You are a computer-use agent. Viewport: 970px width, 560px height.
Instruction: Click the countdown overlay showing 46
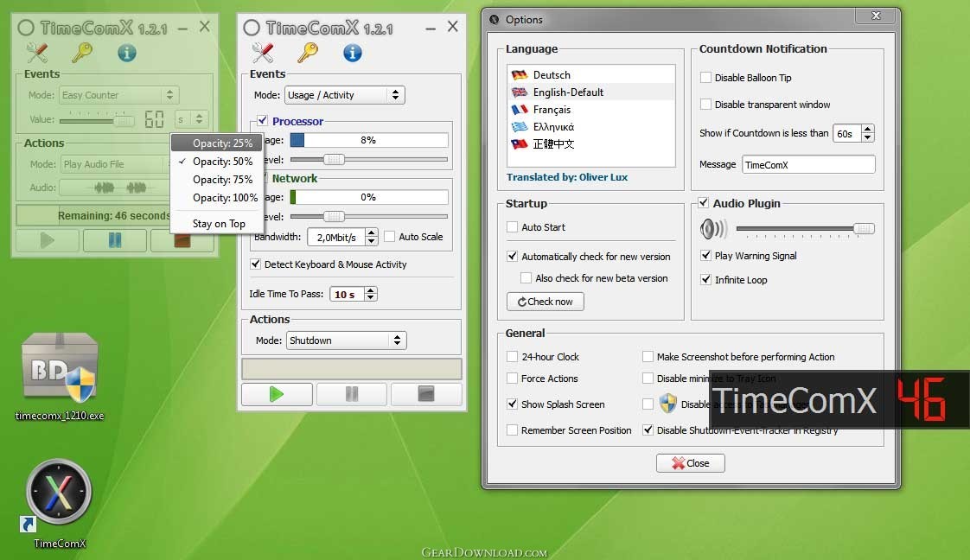(839, 399)
